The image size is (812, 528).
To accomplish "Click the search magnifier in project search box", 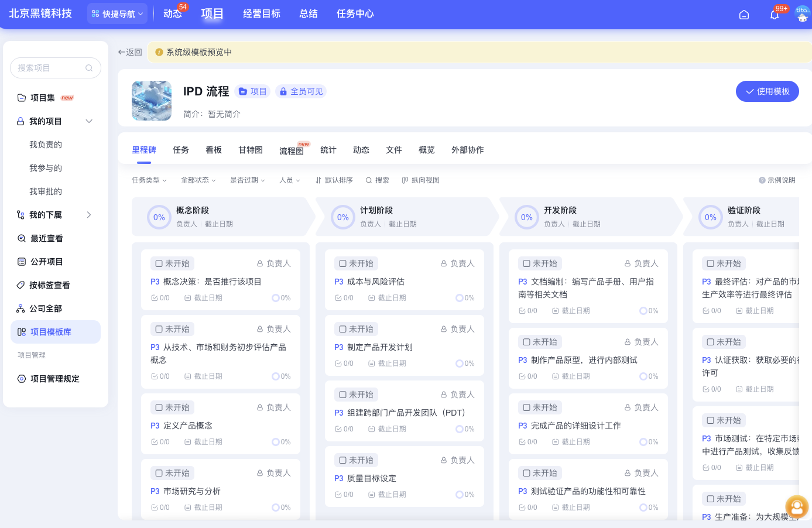I will pyautogui.click(x=89, y=68).
